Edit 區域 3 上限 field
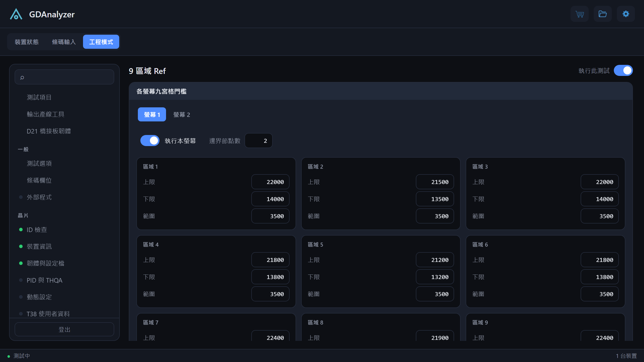 click(600, 182)
